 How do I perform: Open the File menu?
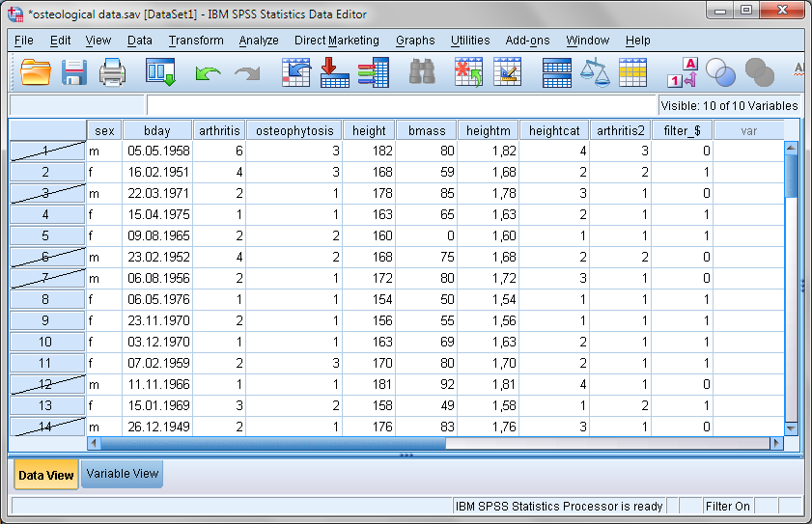click(24, 41)
